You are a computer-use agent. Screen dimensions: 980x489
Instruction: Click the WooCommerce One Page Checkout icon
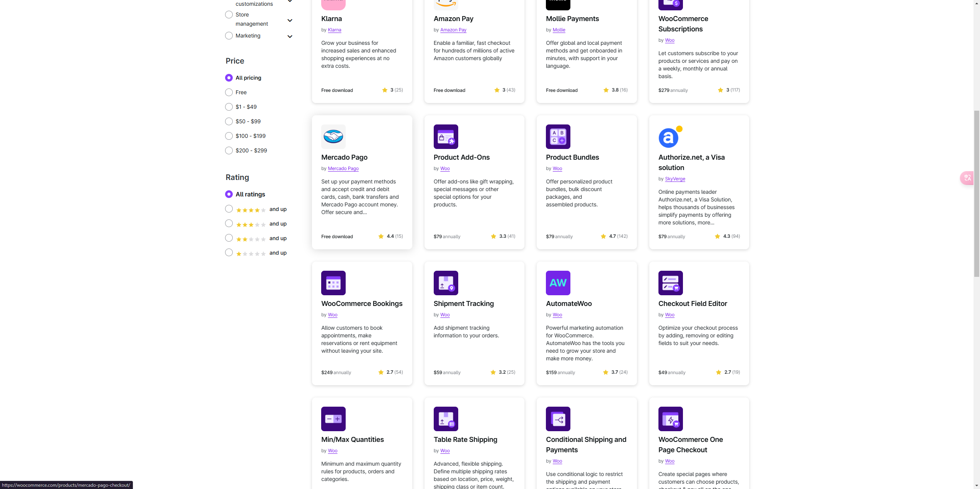point(670,419)
